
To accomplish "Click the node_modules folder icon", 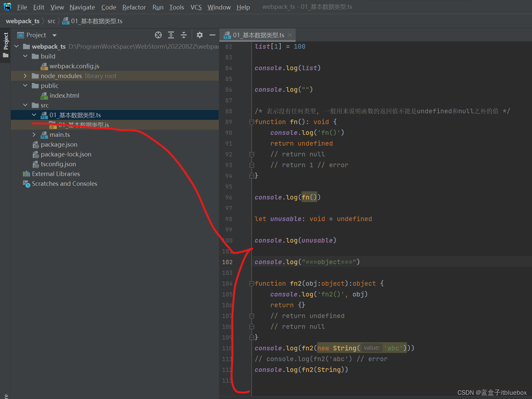I will [x=35, y=76].
